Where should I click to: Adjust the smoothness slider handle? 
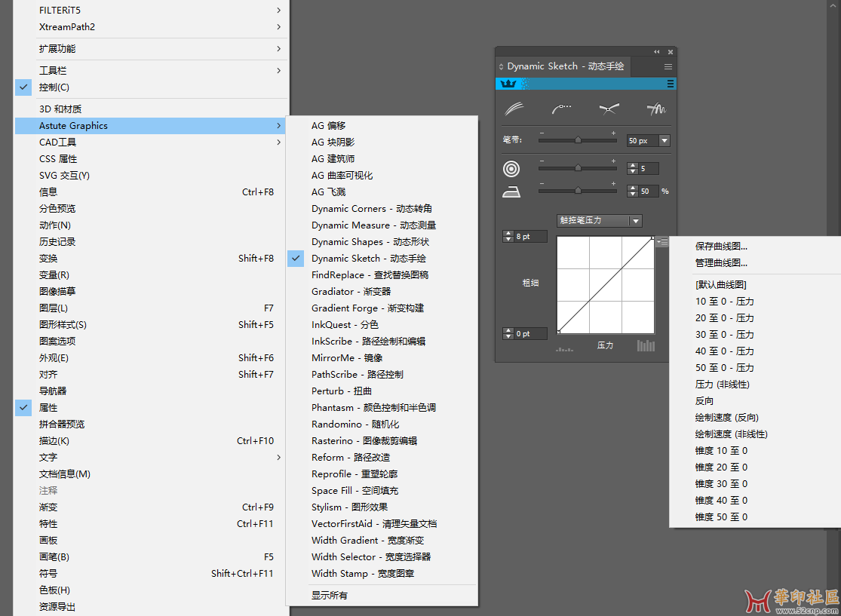pos(578,190)
